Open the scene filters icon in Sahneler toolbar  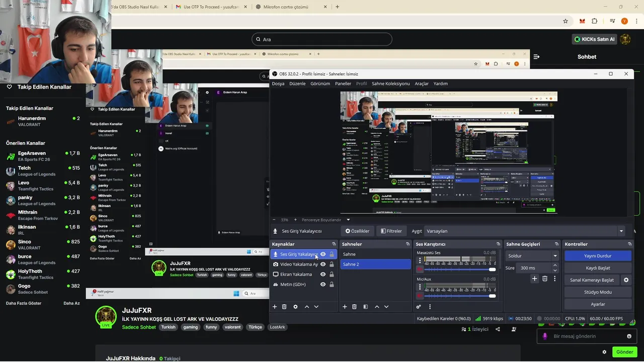(365, 307)
